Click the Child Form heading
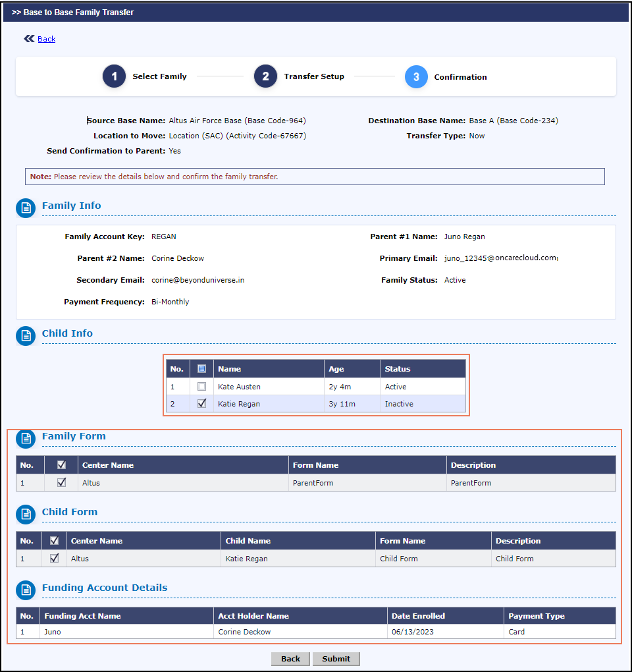The image size is (632, 672). tap(70, 512)
